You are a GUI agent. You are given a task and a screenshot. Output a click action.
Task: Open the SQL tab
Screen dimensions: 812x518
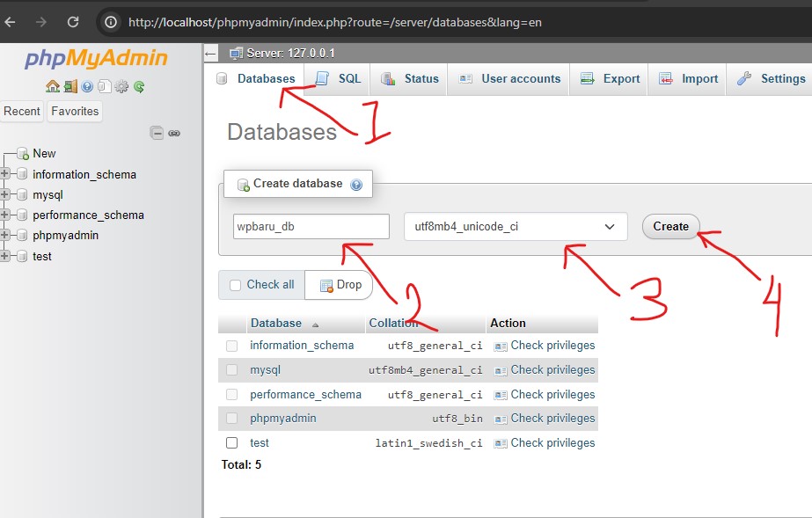[x=338, y=78]
